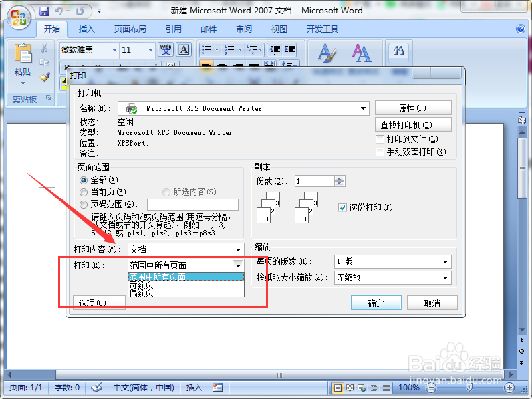Switch to Outline view
Viewport: 532px width, 399px height.
(374, 388)
